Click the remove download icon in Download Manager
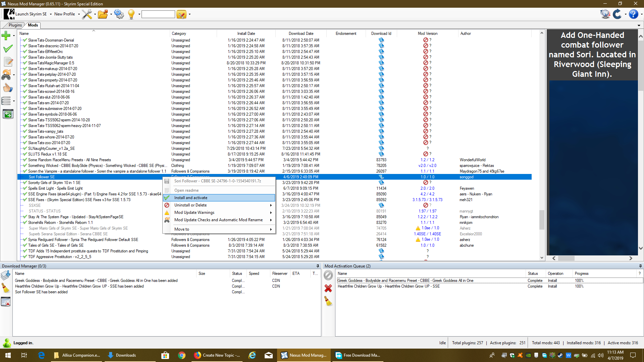644x362 pixels. tap(6, 302)
